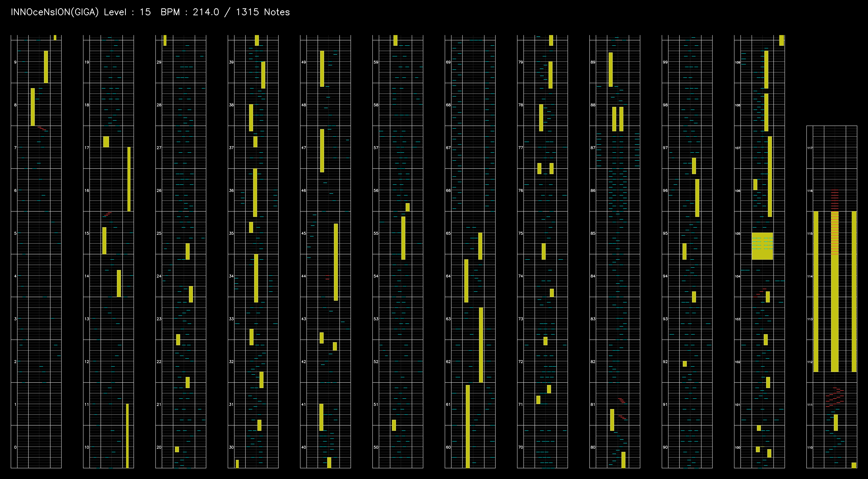Click the long yellow note spanning measures 106-107
This screenshot has width=868, height=479.
pos(770,177)
